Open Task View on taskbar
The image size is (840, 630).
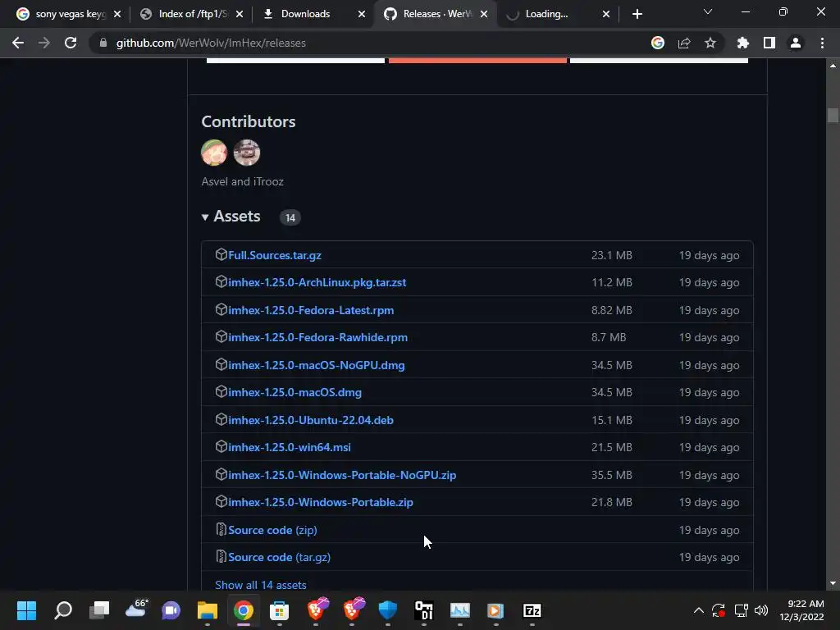point(98,610)
